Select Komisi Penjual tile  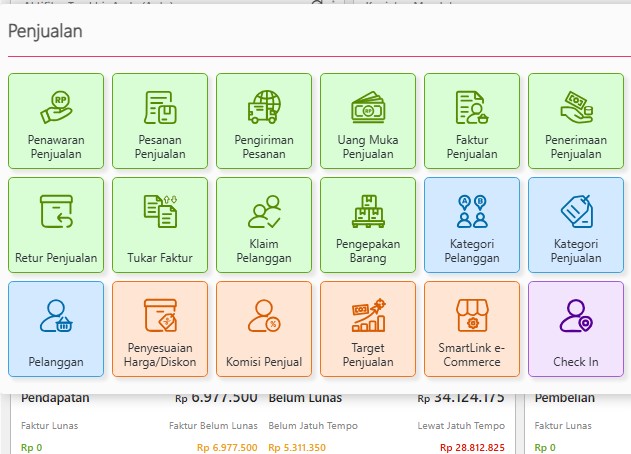point(264,329)
